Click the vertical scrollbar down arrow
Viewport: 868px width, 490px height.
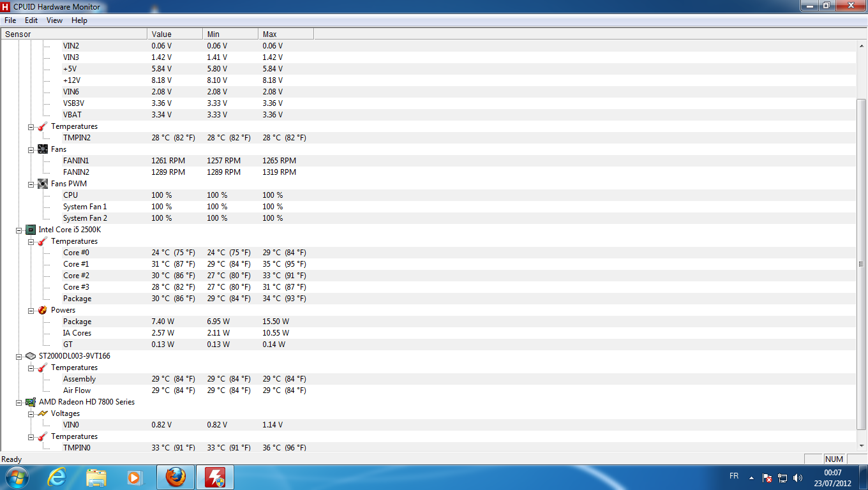click(x=862, y=445)
